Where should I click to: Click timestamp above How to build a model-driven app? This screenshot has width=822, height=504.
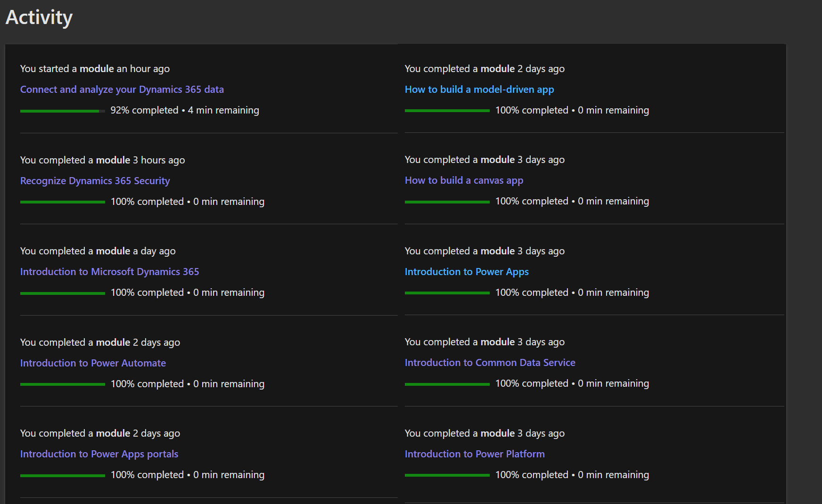(485, 69)
